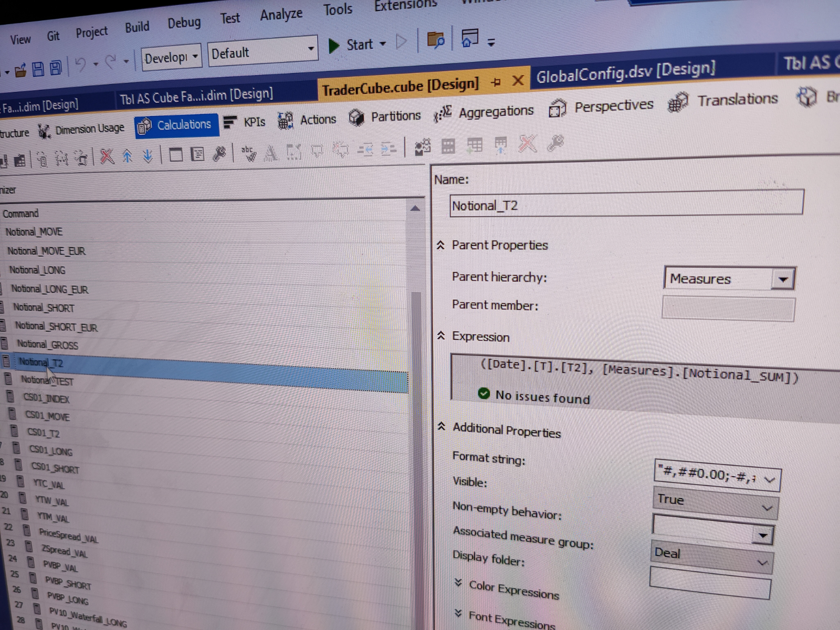The height and width of the screenshot is (630, 840).
Task: Click the green Start play icon
Action: (x=333, y=46)
